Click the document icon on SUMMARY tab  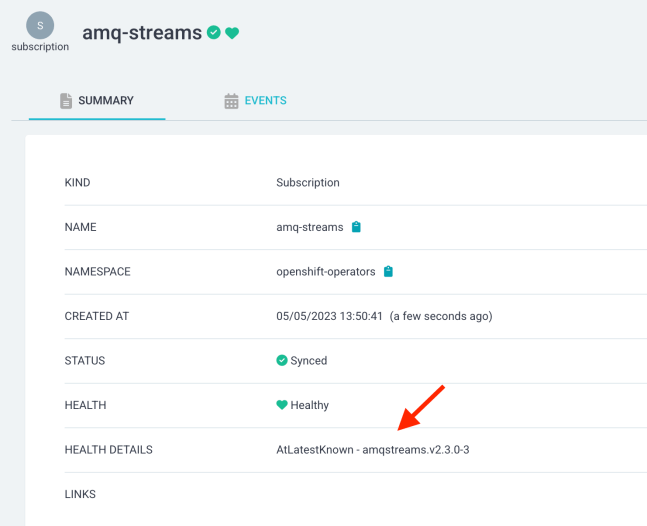coord(66,101)
